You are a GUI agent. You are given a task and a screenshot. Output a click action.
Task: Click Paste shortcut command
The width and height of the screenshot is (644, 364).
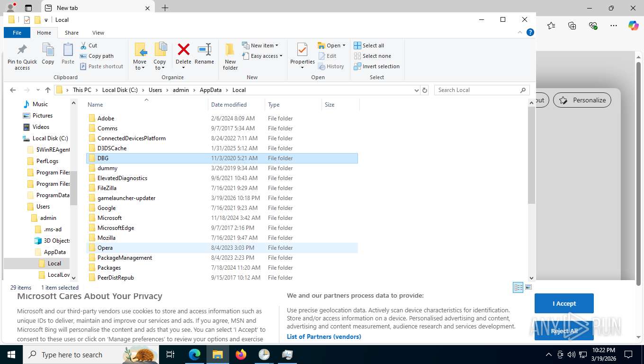point(101,66)
